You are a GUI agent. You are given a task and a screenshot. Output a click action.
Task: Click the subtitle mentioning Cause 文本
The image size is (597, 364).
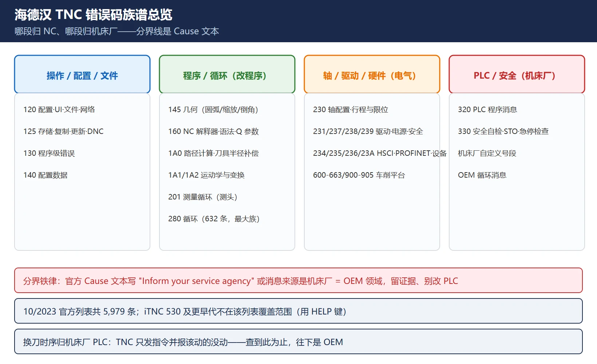coord(117,31)
